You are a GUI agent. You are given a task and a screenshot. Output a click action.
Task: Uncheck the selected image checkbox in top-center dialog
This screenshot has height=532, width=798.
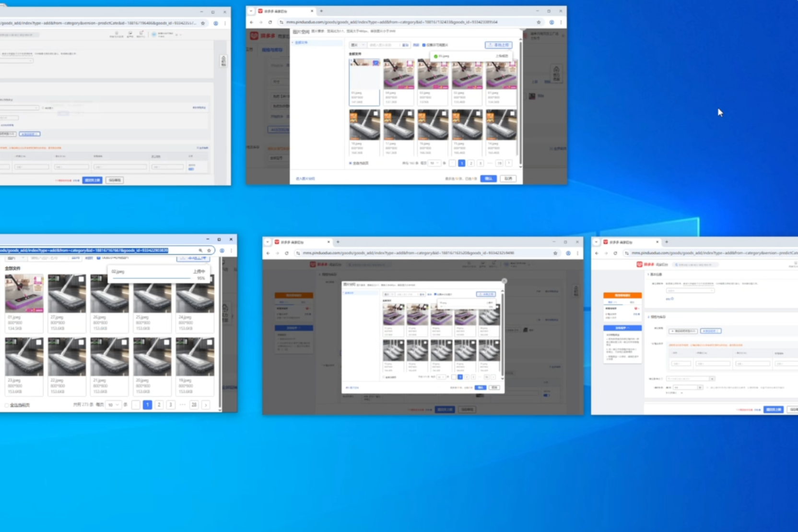(x=376, y=63)
